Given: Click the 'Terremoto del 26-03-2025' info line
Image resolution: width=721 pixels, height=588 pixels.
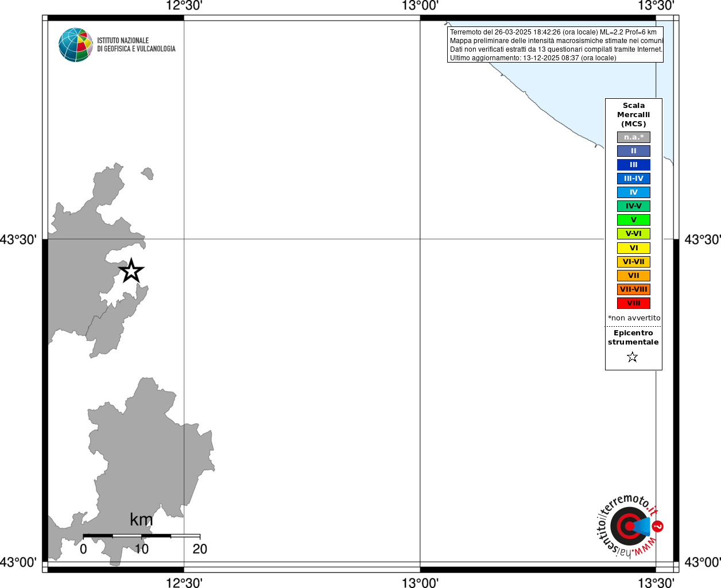Looking at the screenshot, I should point(553,32).
